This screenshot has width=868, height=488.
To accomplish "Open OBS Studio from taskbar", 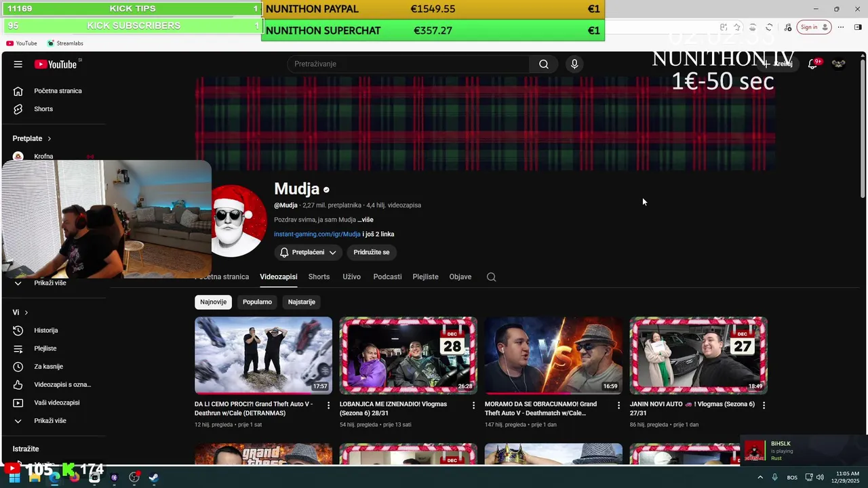I will [x=134, y=477].
